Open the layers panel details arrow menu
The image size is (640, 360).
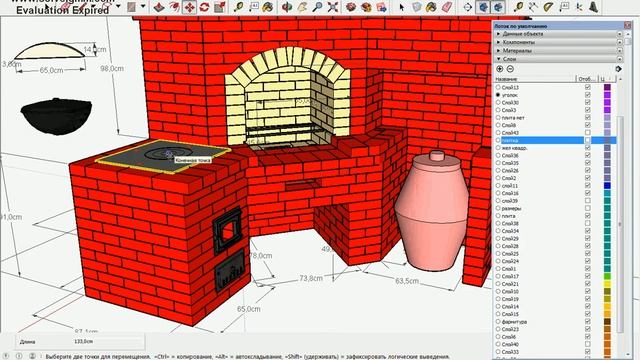click(x=618, y=69)
